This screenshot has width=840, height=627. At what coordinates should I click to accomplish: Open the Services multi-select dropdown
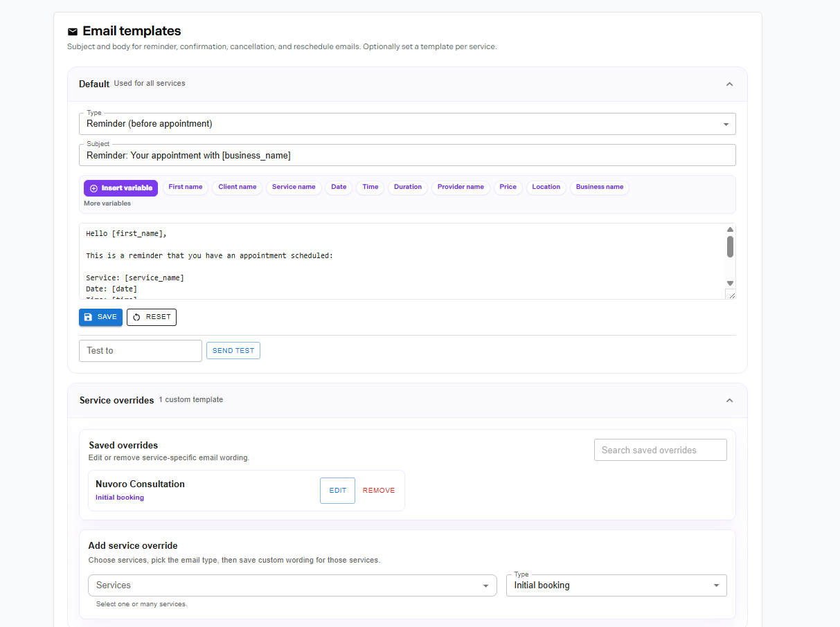(x=292, y=585)
